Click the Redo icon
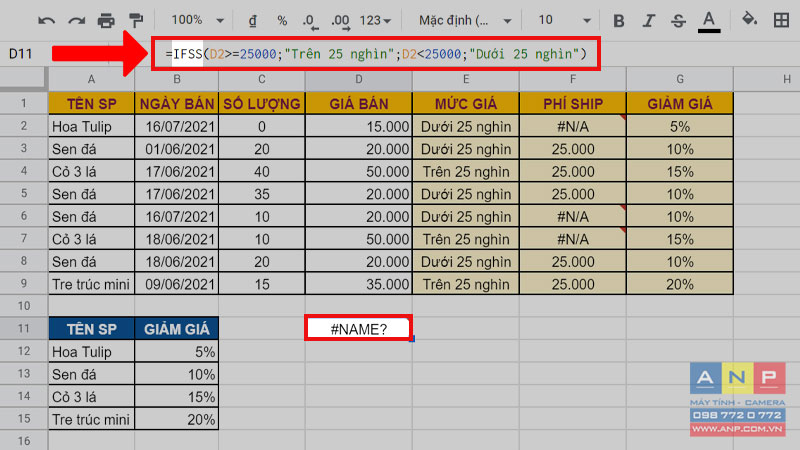Viewport: 800px width, 450px height. click(x=77, y=21)
